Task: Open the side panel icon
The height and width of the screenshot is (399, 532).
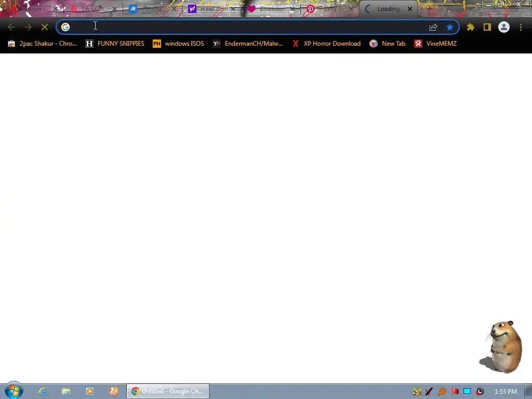Action: (487, 27)
